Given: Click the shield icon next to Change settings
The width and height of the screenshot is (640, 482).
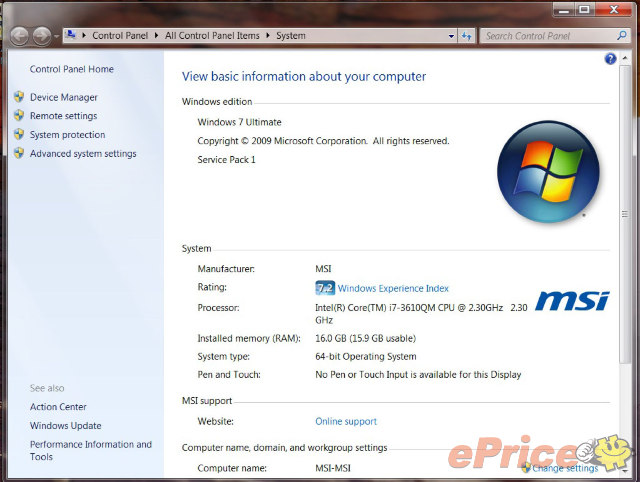Looking at the screenshot, I should (x=526, y=467).
